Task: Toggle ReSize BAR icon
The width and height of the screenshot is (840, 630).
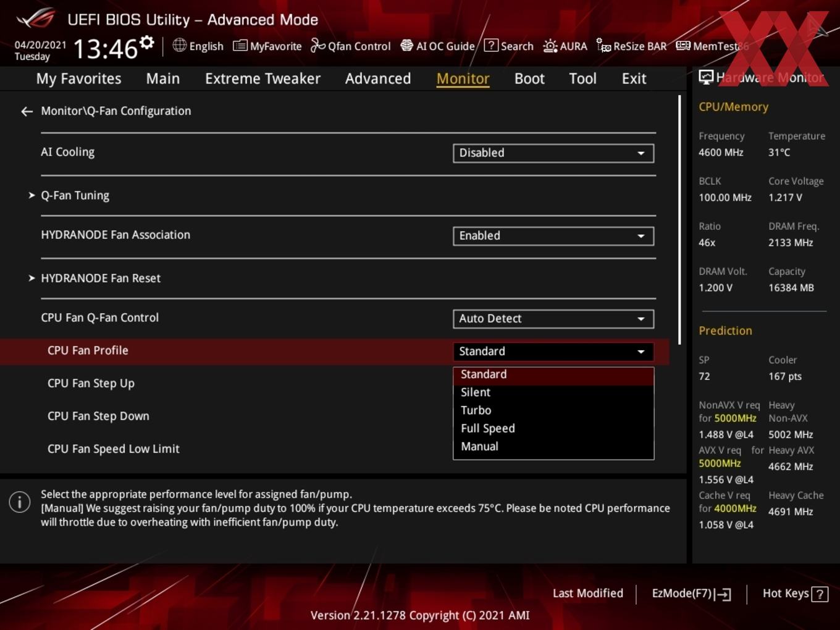Action: click(x=603, y=46)
